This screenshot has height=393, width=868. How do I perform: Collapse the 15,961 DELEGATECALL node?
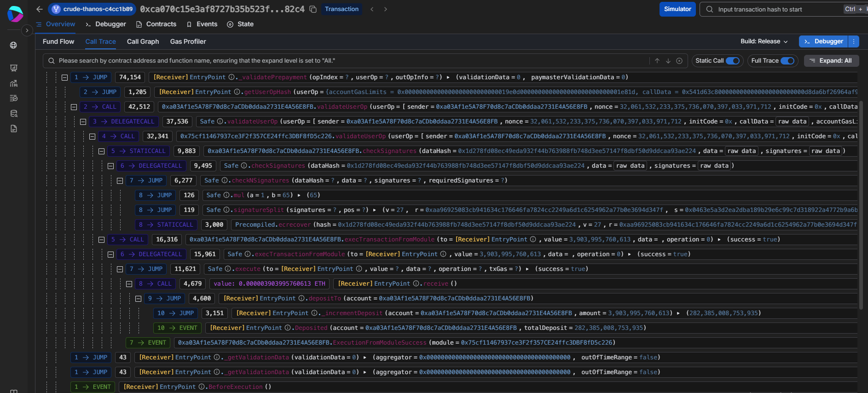click(111, 254)
